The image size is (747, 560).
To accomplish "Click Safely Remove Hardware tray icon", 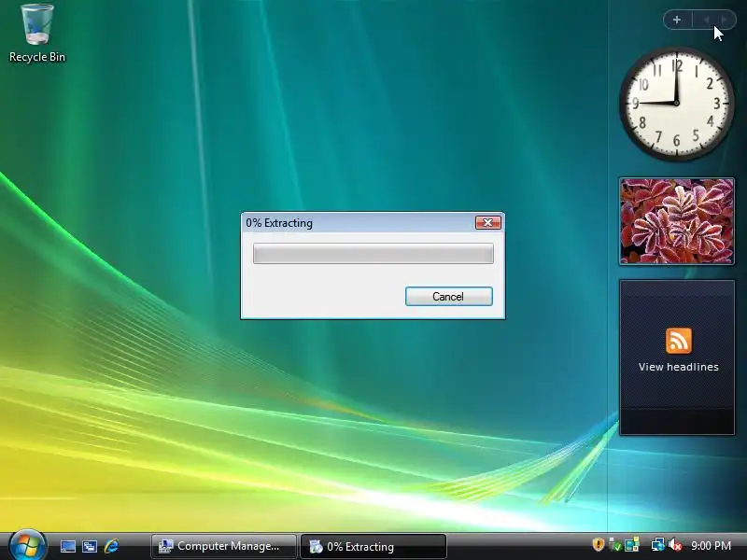I will pos(615,544).
